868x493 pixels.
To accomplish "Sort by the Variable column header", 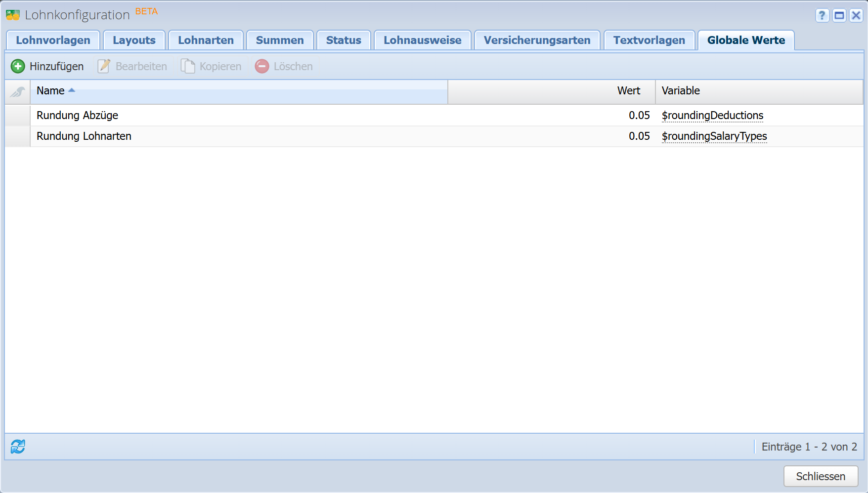I will 681,91.
